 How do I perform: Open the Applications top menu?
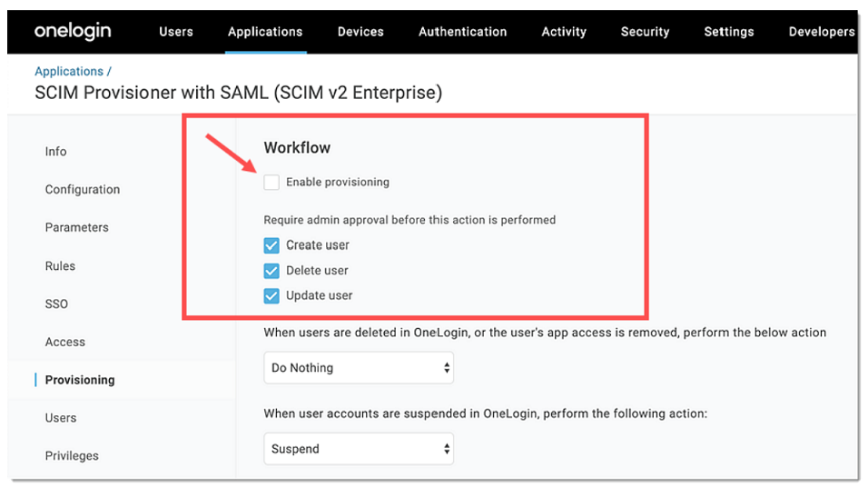pyautogui.click(x=265, y=32)
